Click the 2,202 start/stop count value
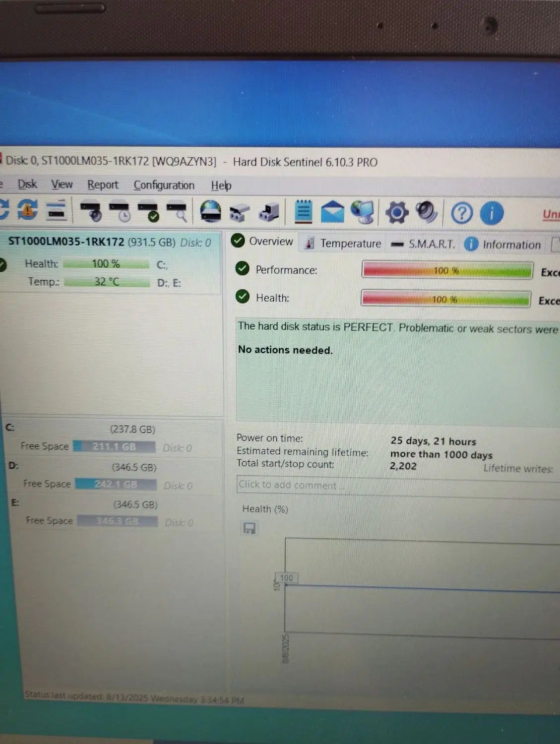The height and width of the screenshot is (744, 560). 403,466
